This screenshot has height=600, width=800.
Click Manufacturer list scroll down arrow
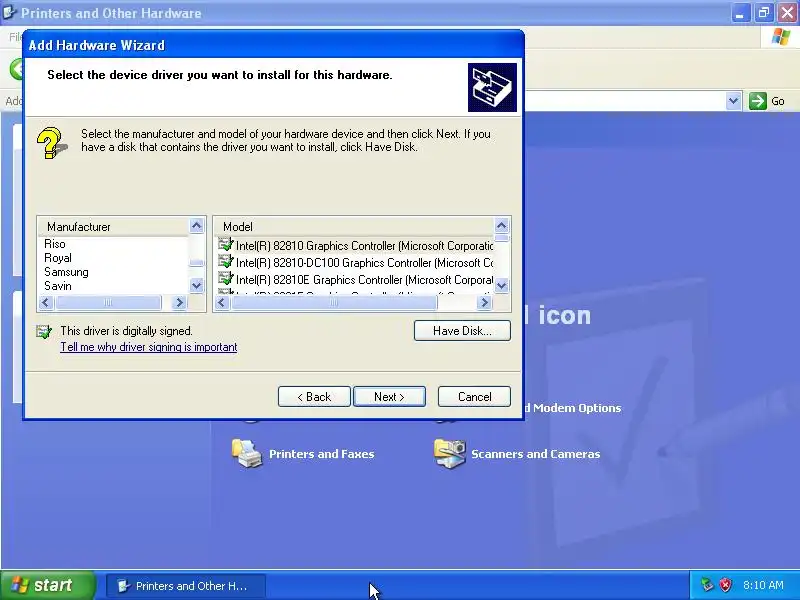click(196, 285)
